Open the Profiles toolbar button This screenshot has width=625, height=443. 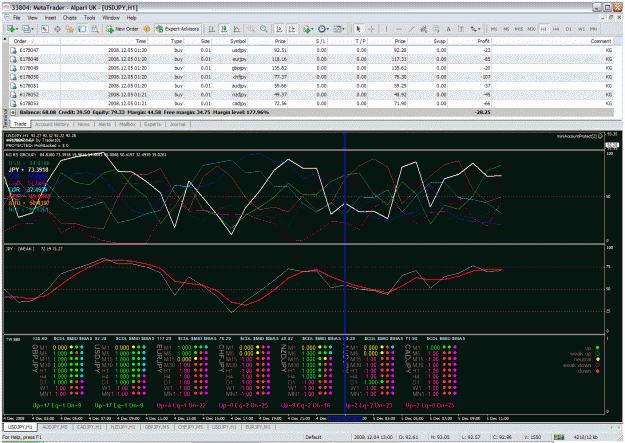pos(28,29)
